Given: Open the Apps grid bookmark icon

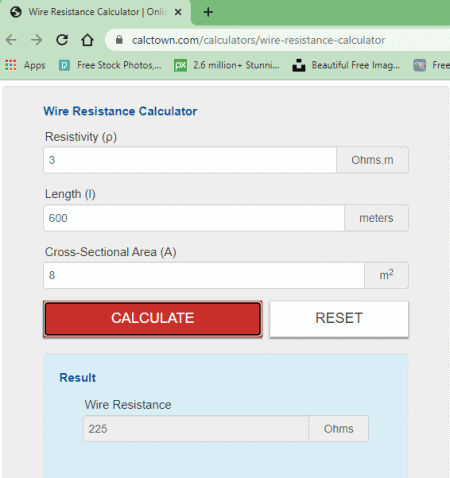Looking at the screenshot, I should [x=11, y=65].
